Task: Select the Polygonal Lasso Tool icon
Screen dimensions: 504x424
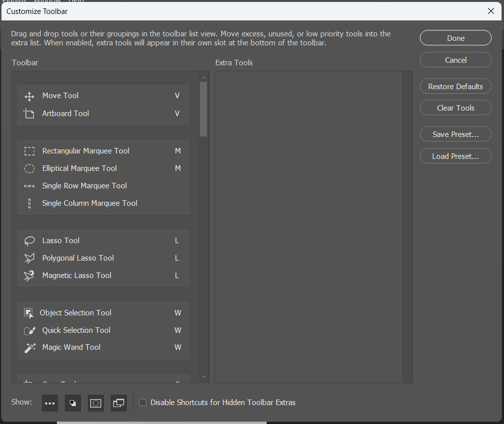Action: coord(29,258)
